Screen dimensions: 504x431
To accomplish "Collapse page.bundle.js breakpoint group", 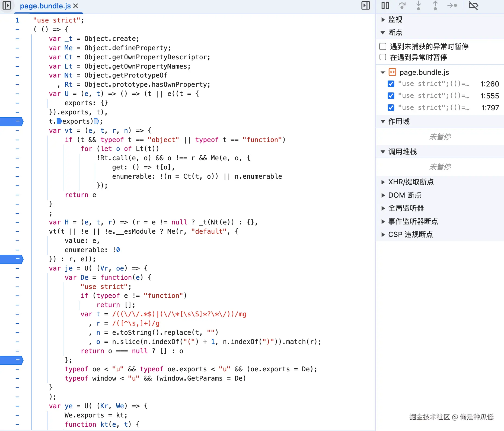I will pyautogui.click(x=383, y=72).
